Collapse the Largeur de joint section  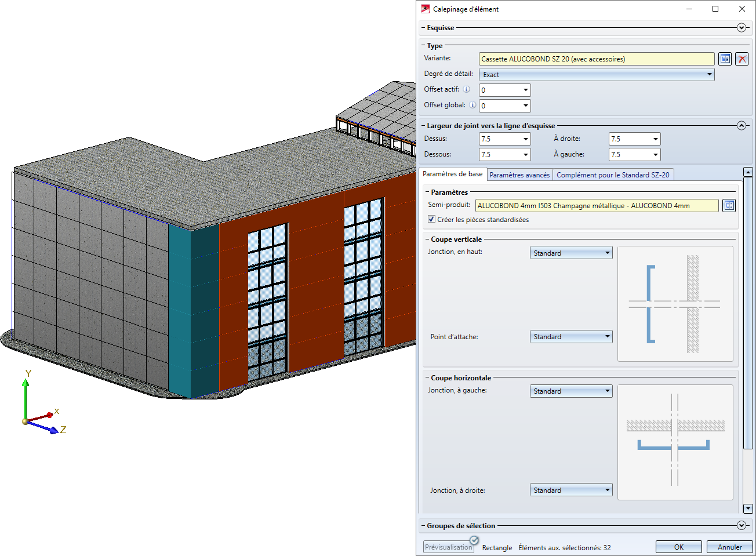(x=741, y=126)
